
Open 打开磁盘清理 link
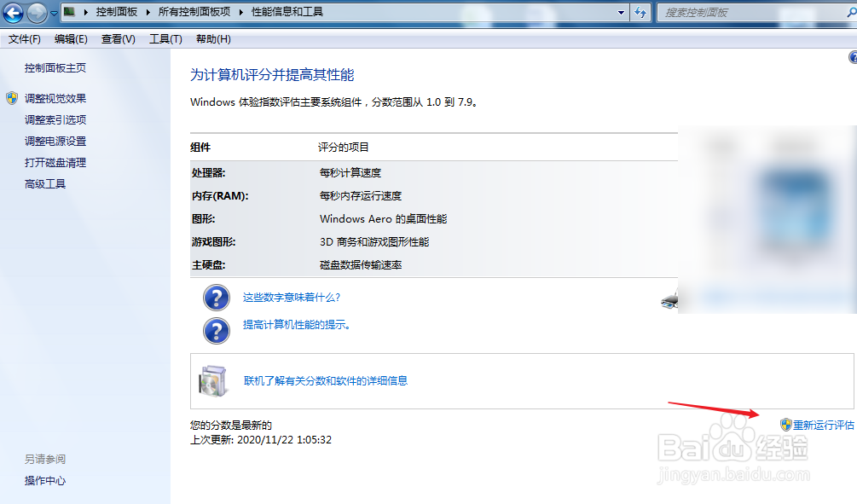tap(55, 162)
